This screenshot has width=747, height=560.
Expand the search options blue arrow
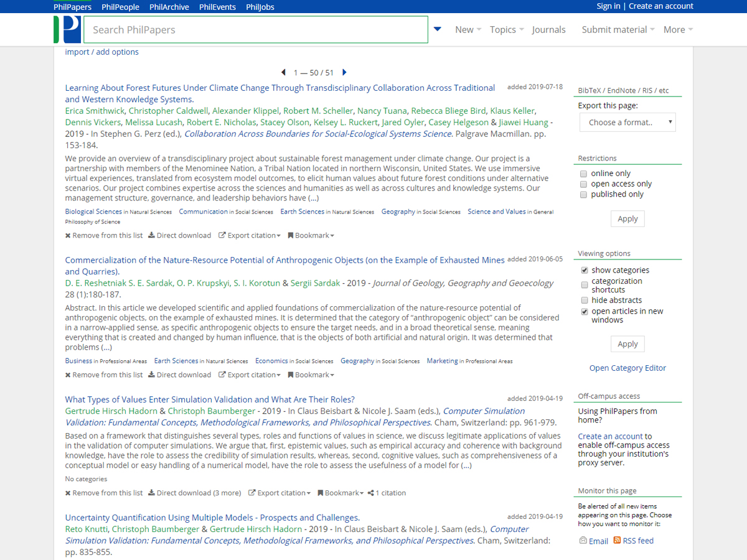[x=437, y=29]
